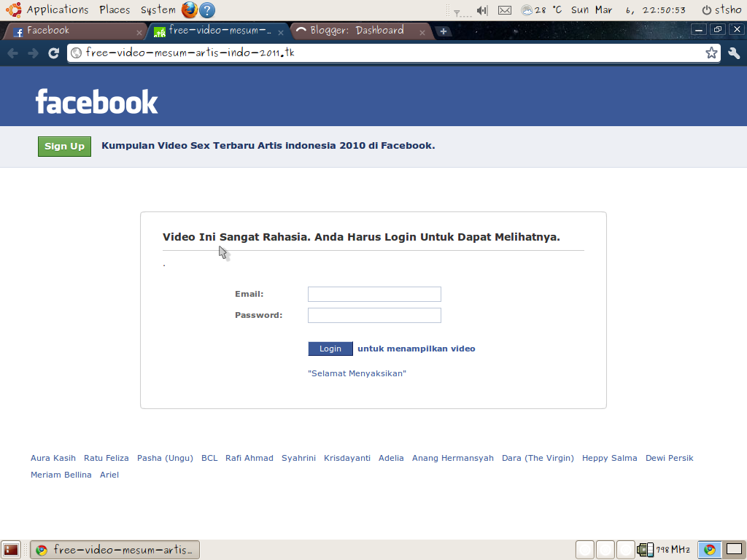The width and height of the screenshot is (747, 560).
Task: Click the show desktop icon in bottom panel
Action: pyautogui.click(x=10, y=550)
